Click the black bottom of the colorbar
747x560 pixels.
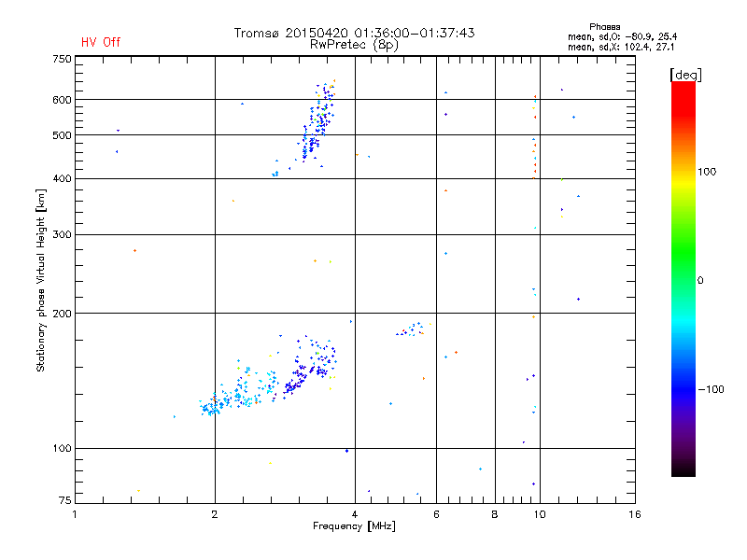tap(684, 469)
